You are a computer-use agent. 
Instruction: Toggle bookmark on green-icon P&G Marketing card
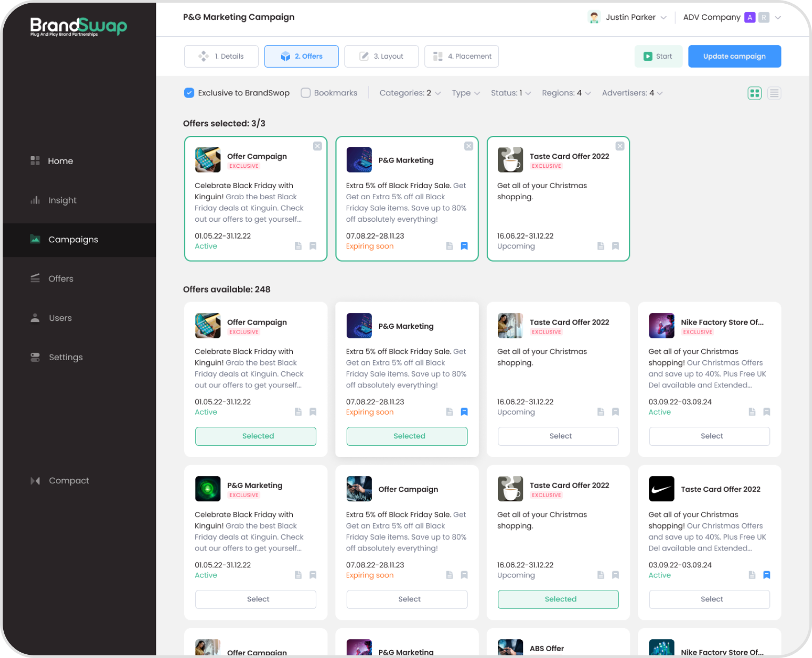pyautogui.click(x=313, y=575)
